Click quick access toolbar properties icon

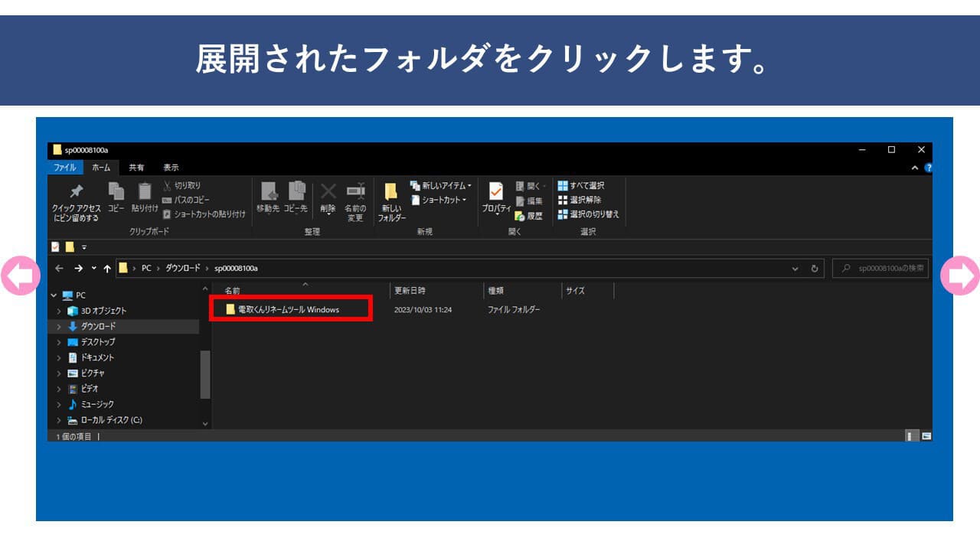[55, 246]
